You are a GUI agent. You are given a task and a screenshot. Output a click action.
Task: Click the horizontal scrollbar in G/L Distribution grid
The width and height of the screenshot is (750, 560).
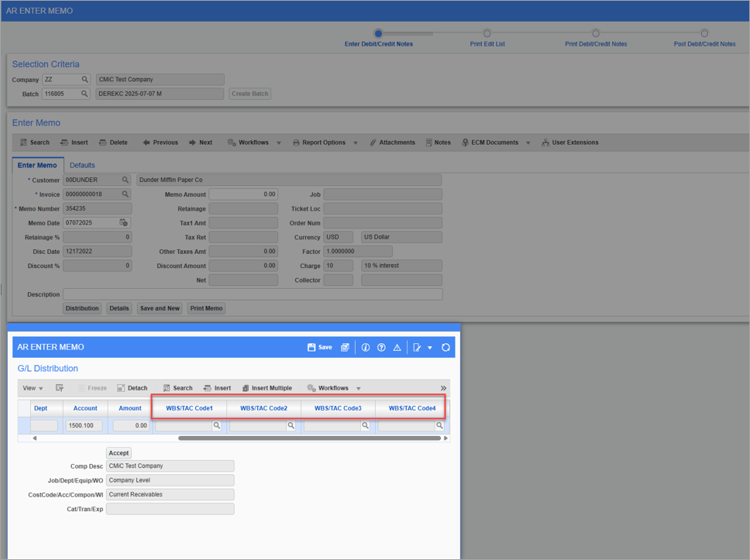pos(309,438)
